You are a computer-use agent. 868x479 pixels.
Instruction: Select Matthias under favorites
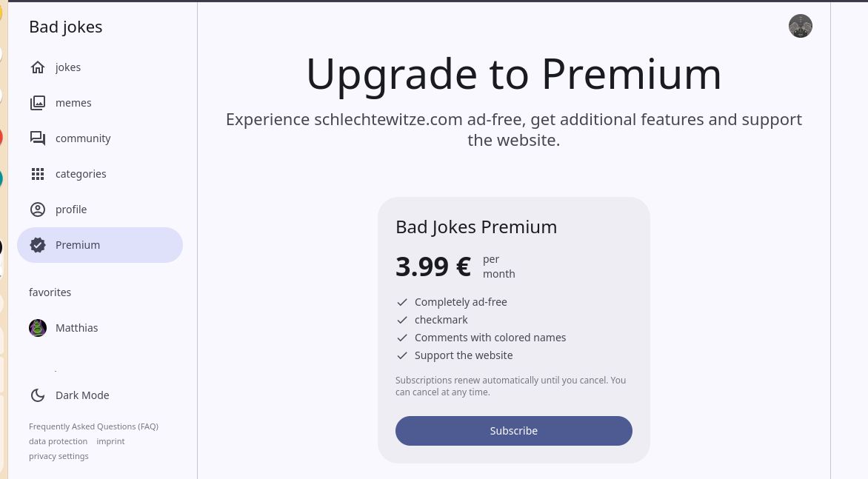(x=76, y=328)
